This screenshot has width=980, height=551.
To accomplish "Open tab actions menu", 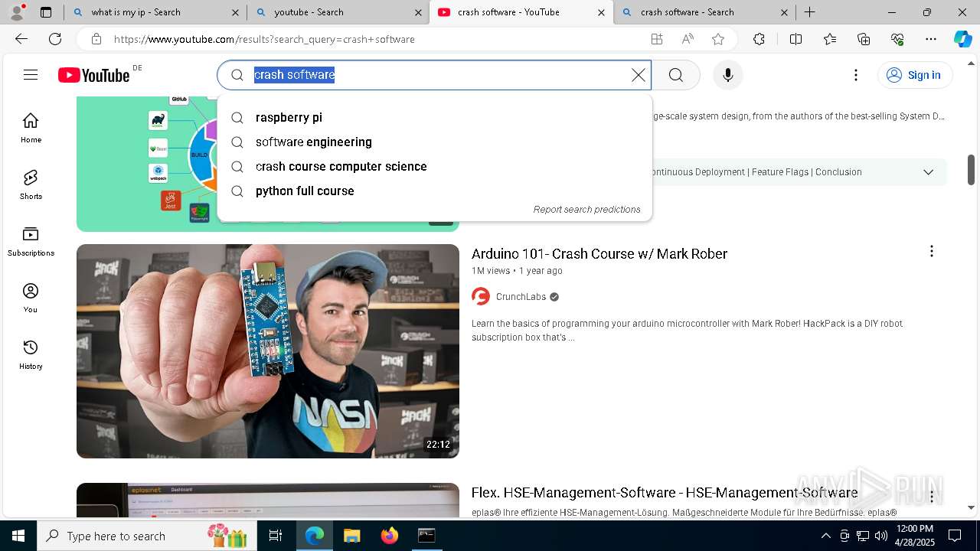I will point(46,12).
